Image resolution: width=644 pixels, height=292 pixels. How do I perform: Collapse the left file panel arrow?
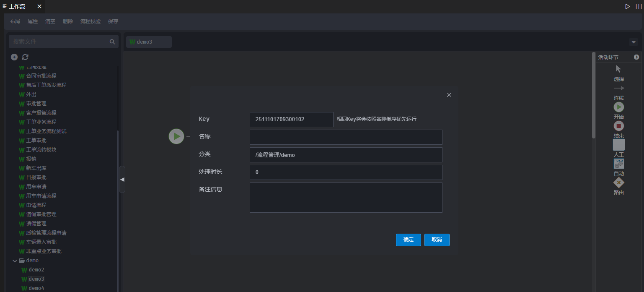point(122,179)
